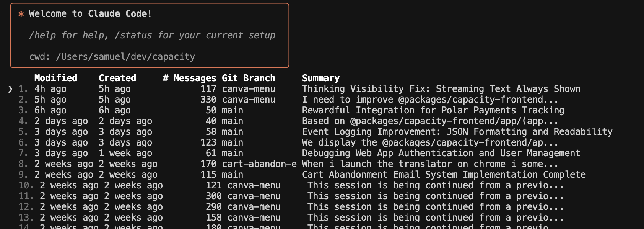Click '6h ago' modified time in row 3
The height and width of the screenshot is (229, 644).
tap(50, 110)
